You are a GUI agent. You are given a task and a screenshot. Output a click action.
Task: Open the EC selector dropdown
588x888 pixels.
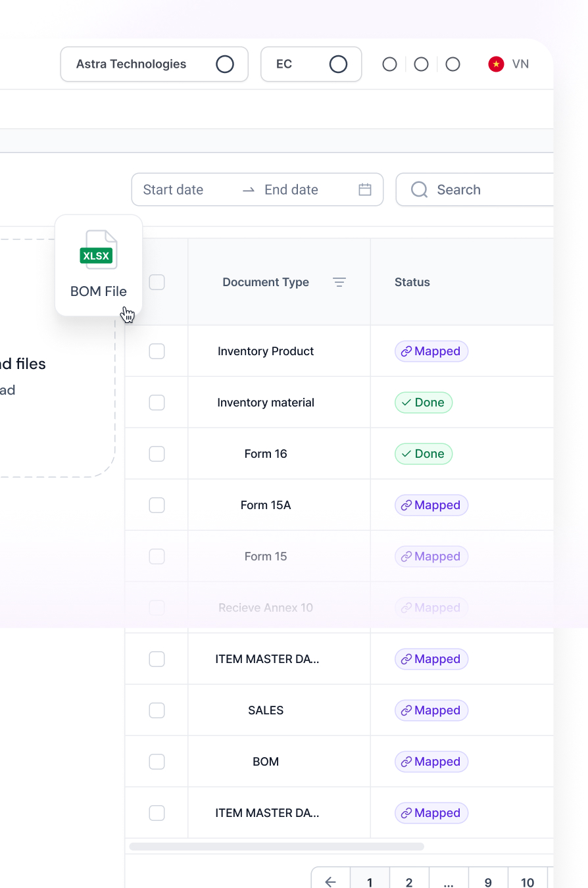(311, 64)
